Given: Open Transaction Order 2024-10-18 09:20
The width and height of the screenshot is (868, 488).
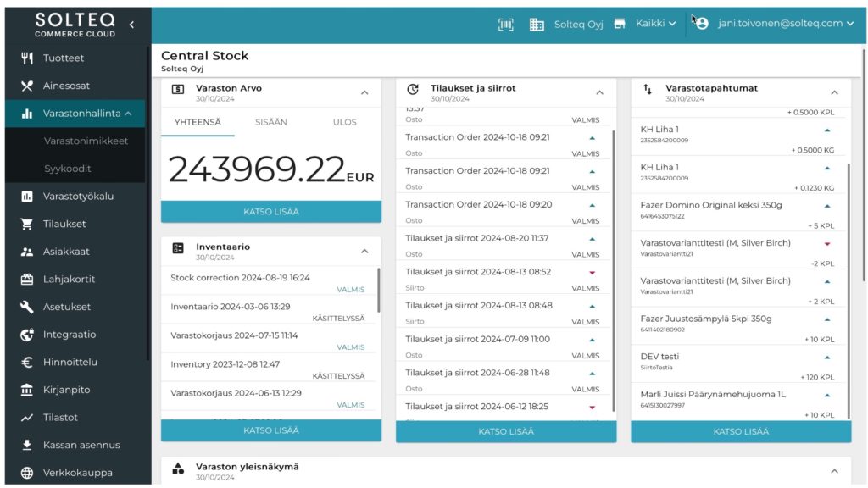Looking at the screenshot, I should coord(503,211).
